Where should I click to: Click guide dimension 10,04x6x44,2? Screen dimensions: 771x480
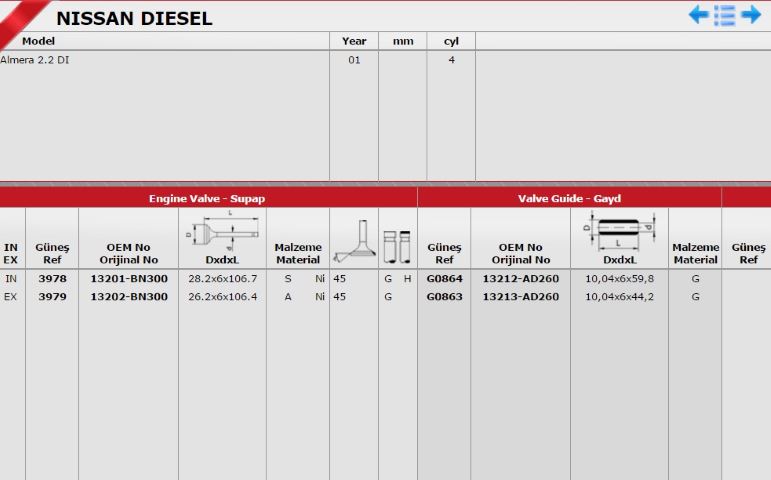click(620, 297)
